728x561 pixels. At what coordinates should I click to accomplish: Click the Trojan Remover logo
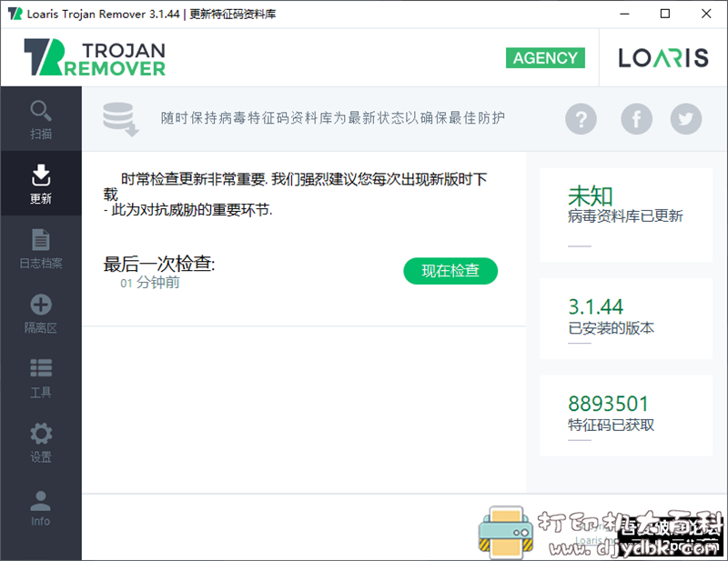coord(95,57)
